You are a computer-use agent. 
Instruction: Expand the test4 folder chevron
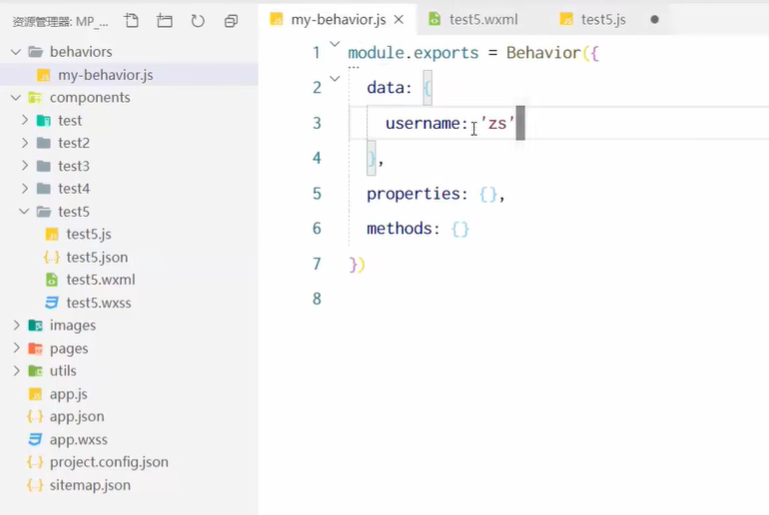coord(25,188)
